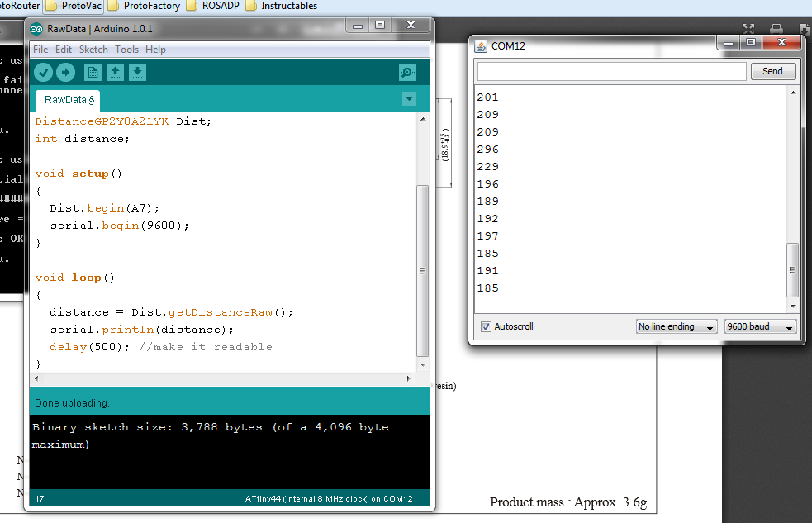This screenshot has width=812, height=523.
Task: Click the DistanceGP2Y0A21YK declaration line
Action: click(x=123, y=121)
